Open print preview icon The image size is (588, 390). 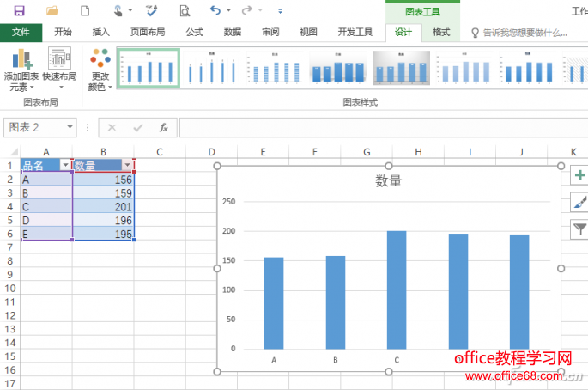[x=185, y=11]
